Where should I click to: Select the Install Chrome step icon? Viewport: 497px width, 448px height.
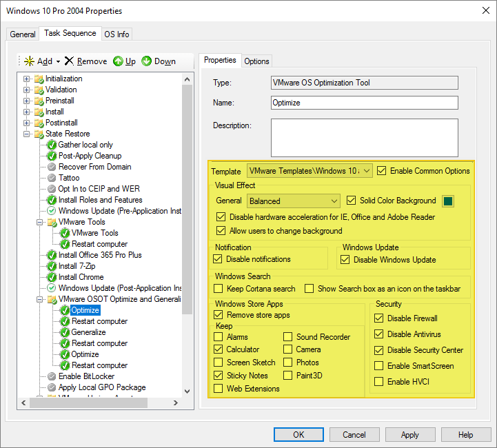coord(52,277)
